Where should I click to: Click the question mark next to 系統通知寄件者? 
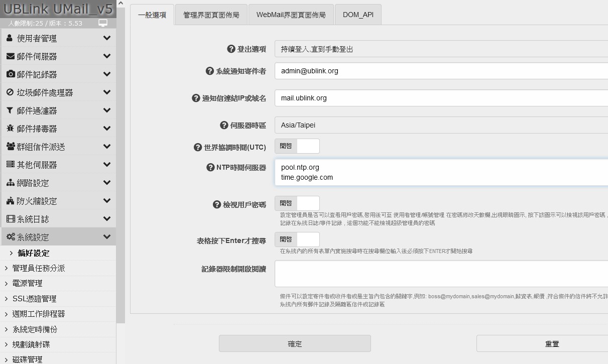(x=210, y=71)
